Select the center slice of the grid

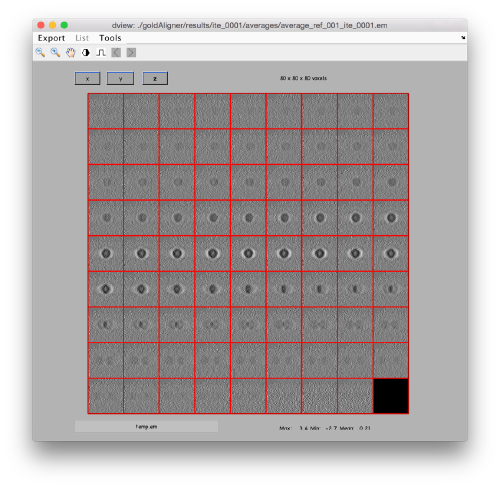coord(248,254)
